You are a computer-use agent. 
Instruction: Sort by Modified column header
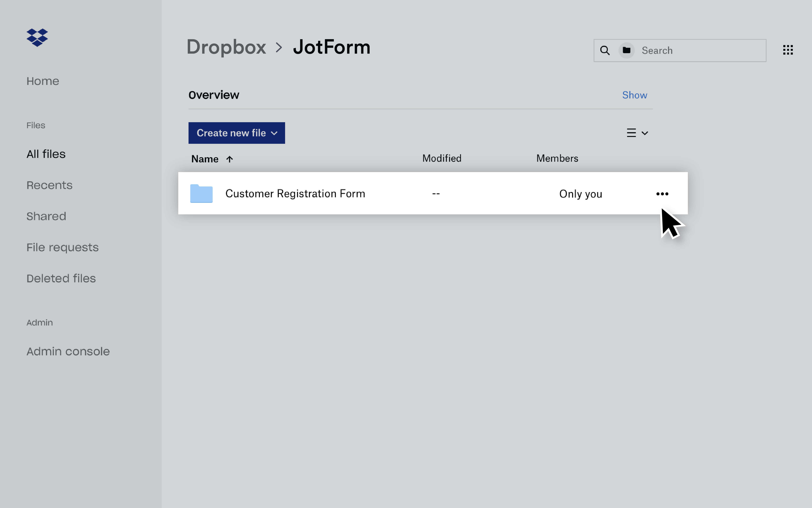(x=441, y=158)
